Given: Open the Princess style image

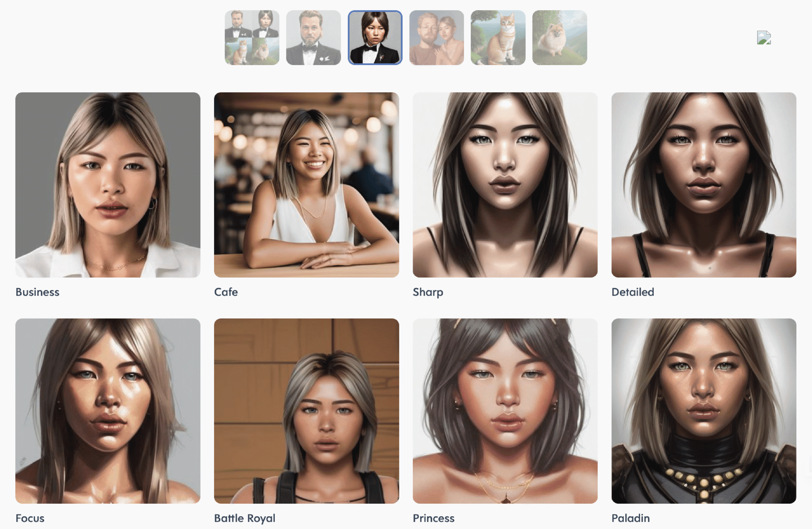Looking at the screenshot, I should point(505,411).
